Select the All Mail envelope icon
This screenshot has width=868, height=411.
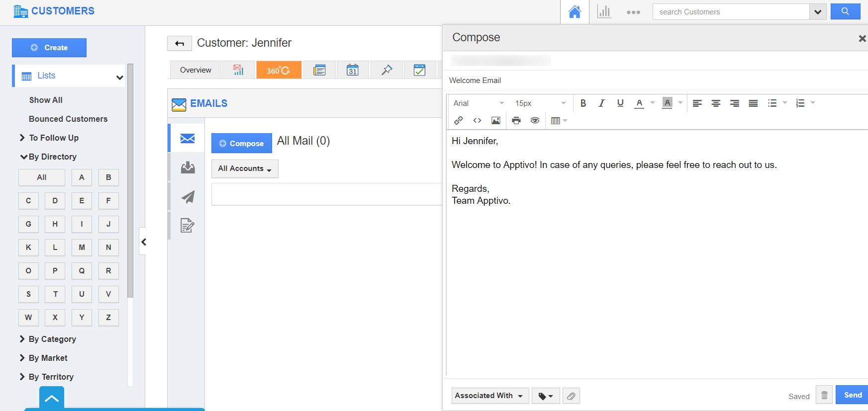188,138
